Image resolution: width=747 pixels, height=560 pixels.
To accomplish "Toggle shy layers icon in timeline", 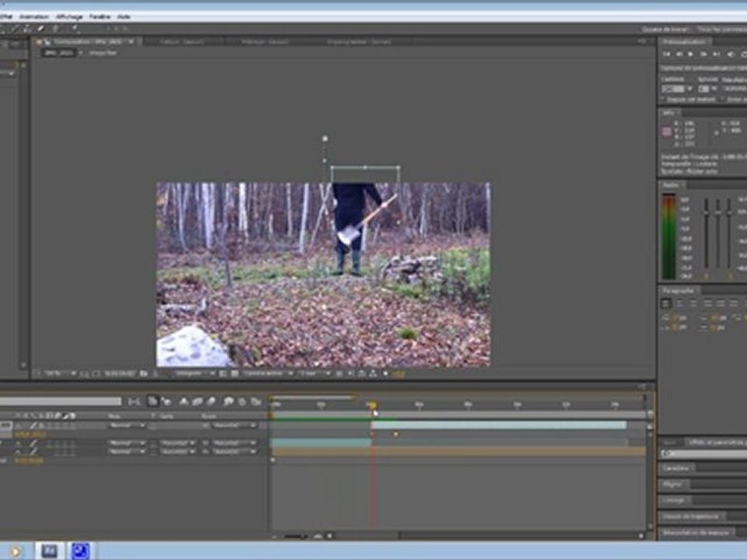I will 184,402.
